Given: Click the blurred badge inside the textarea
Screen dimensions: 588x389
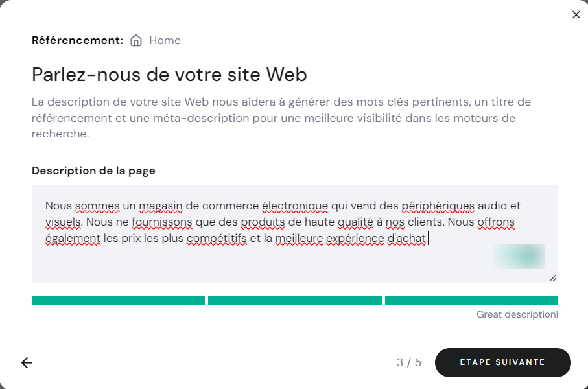Looking at the screenshot, I should click(519, 256).
